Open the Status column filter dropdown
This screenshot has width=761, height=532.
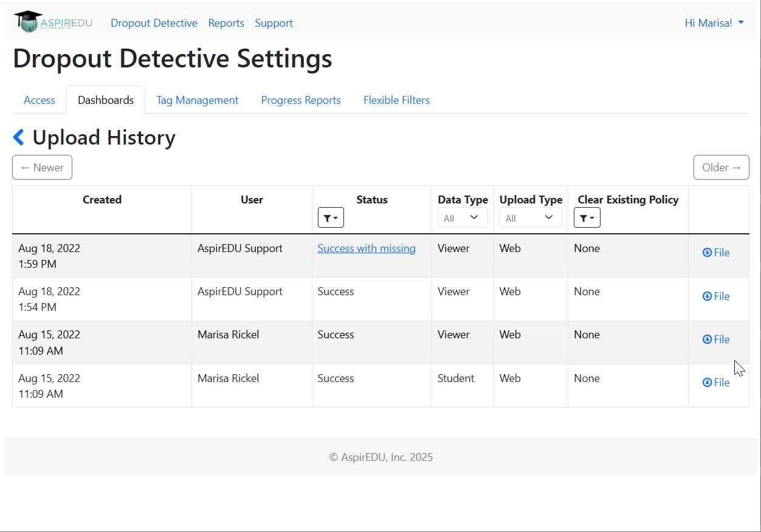(x=331, y=217)
